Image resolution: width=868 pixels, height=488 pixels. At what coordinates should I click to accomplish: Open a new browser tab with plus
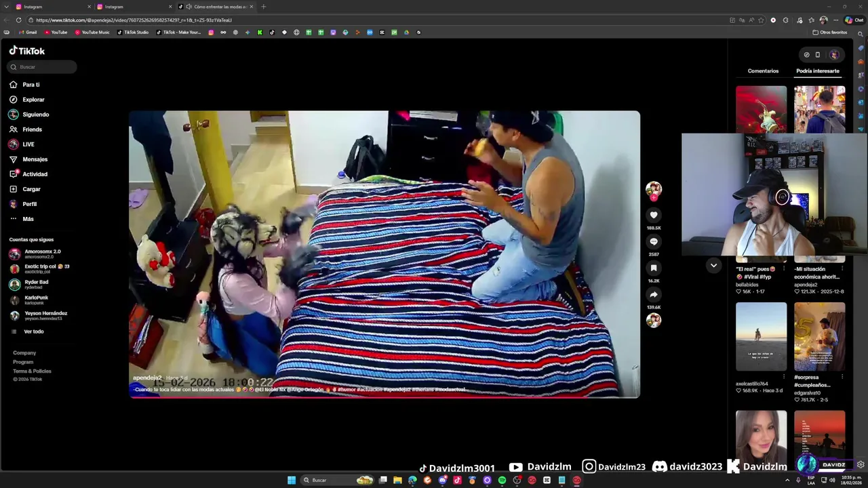pyautogui.click(x=263, y=7)
